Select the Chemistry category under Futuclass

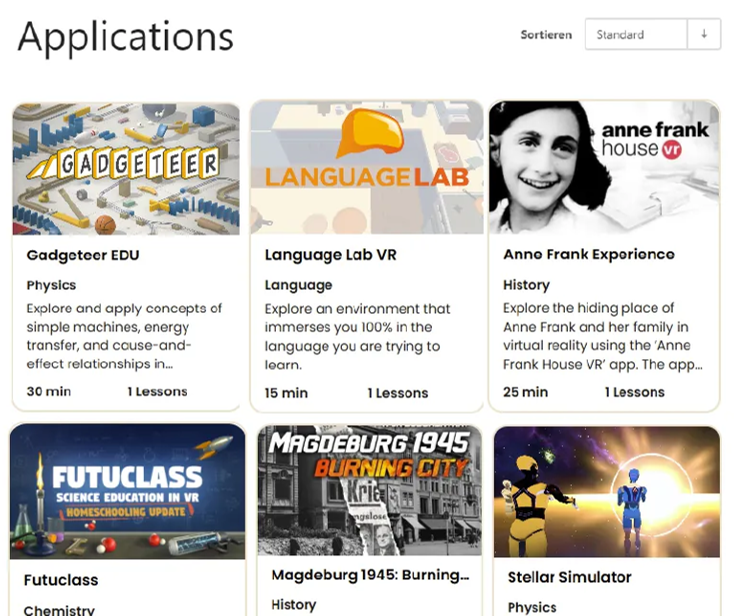59,610
